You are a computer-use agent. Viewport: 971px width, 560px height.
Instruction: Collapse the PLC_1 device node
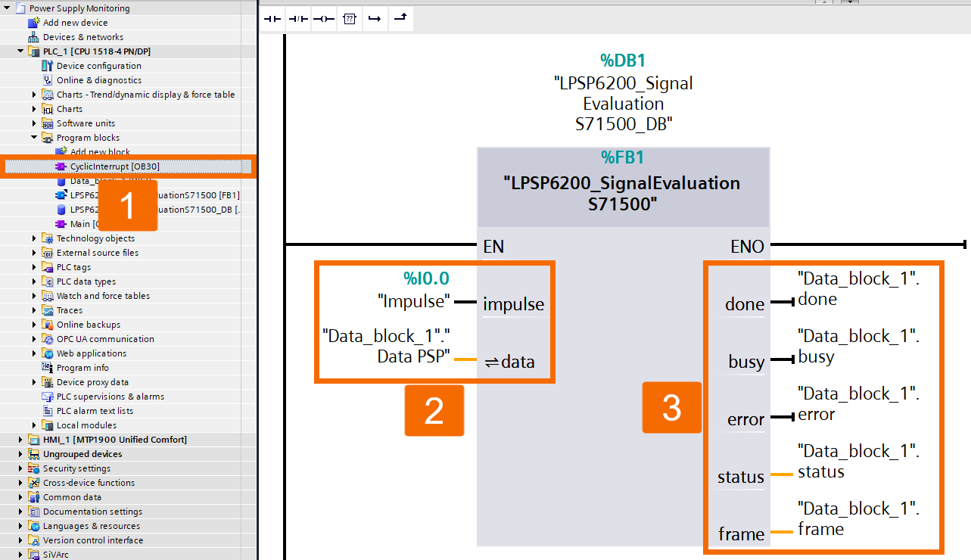[x=20, y=51]
